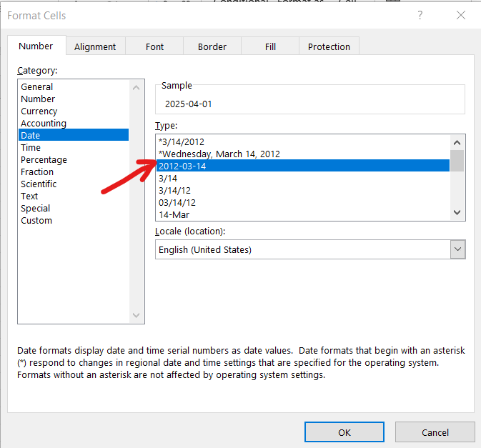Select the Number tab
Viewport: 481px width, 448px height.
pos(36,46)
